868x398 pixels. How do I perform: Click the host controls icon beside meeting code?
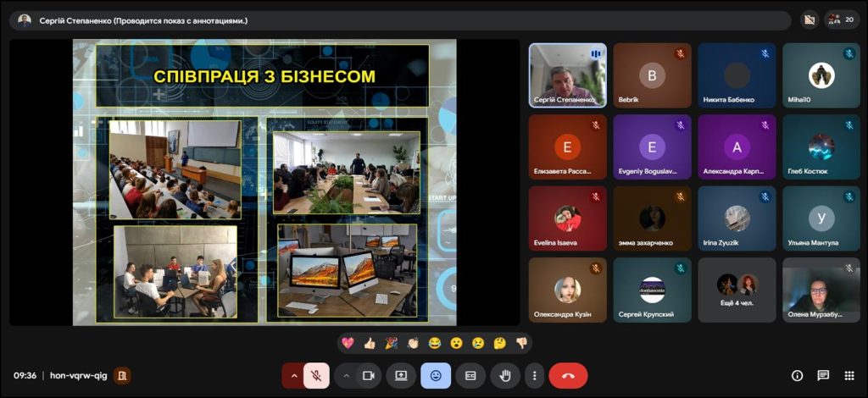pos(122,376)
